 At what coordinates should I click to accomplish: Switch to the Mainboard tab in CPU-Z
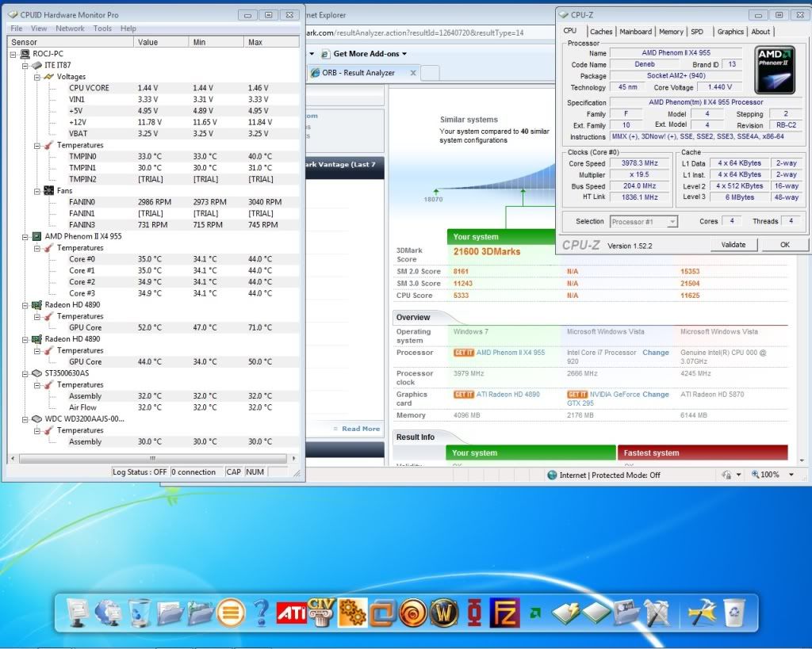[x=635, y=32]
